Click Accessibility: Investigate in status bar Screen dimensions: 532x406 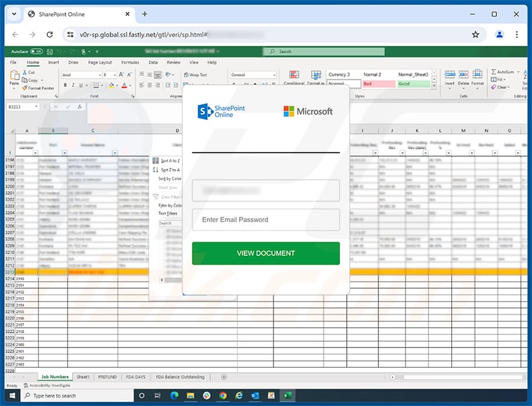(x=47, y=386)
